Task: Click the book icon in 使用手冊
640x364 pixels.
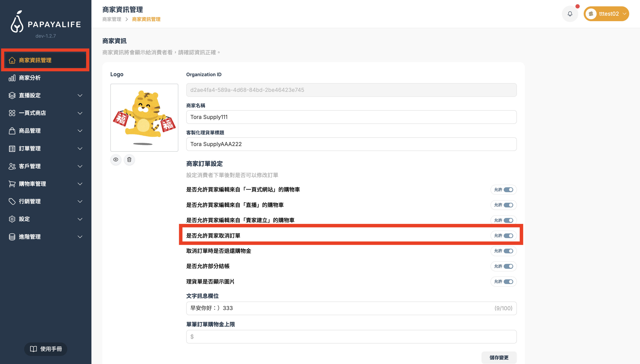Action: (33, 349)
